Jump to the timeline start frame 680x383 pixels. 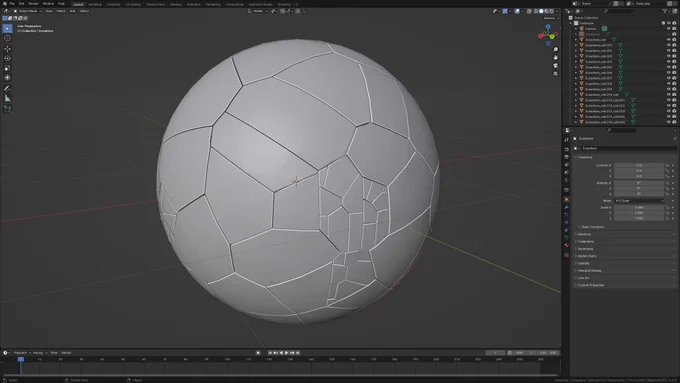pyautogui.click(x=270, y=353)
